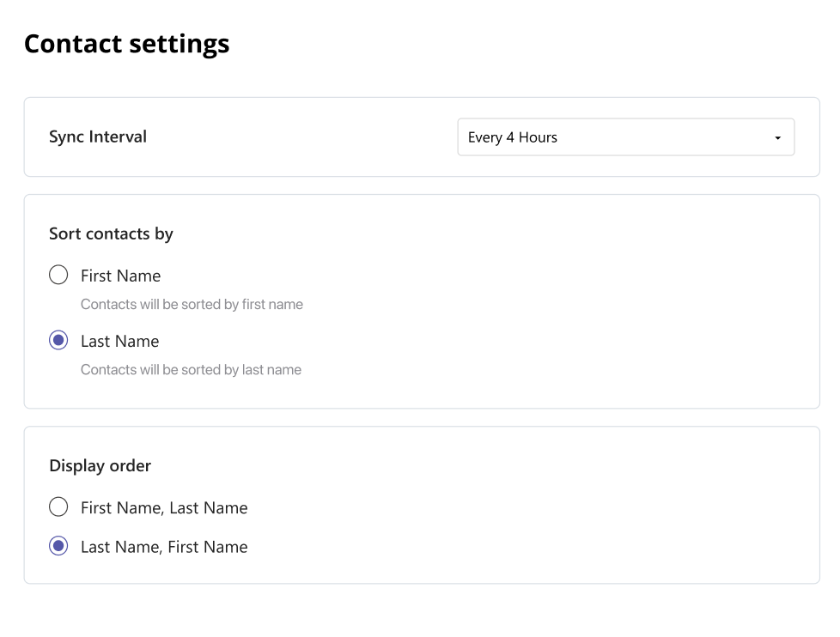Click the First Name label text
Viewport: 840px width, 637px height.
[120, 275]
